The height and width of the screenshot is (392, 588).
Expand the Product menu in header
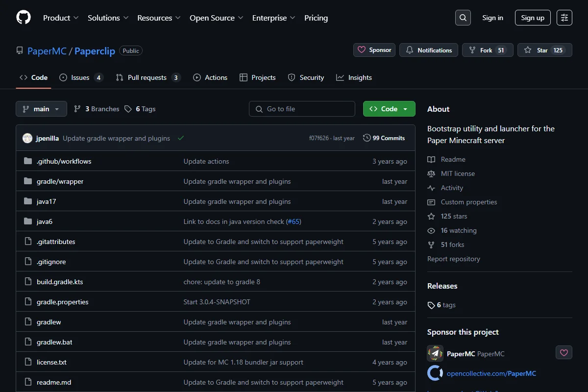tap(61, 18)
